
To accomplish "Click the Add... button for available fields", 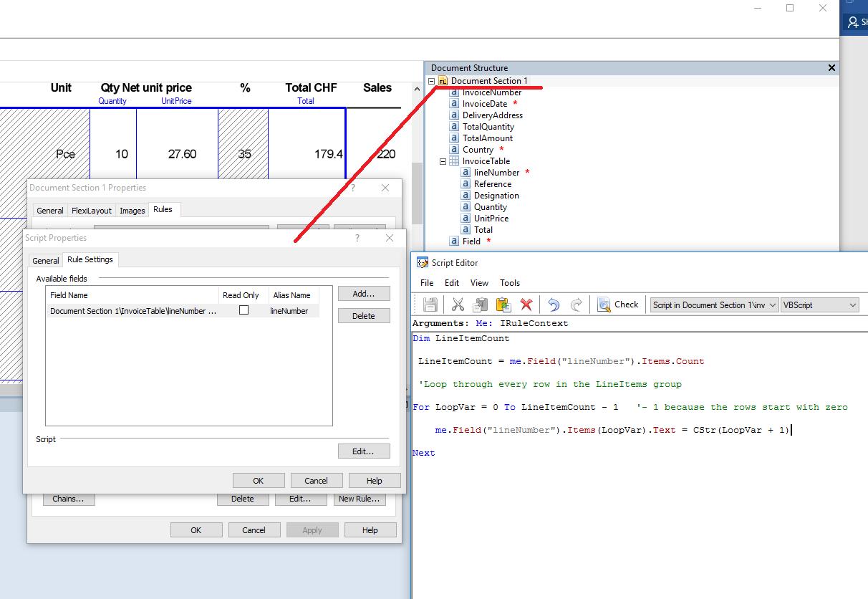I will point(364,294).
